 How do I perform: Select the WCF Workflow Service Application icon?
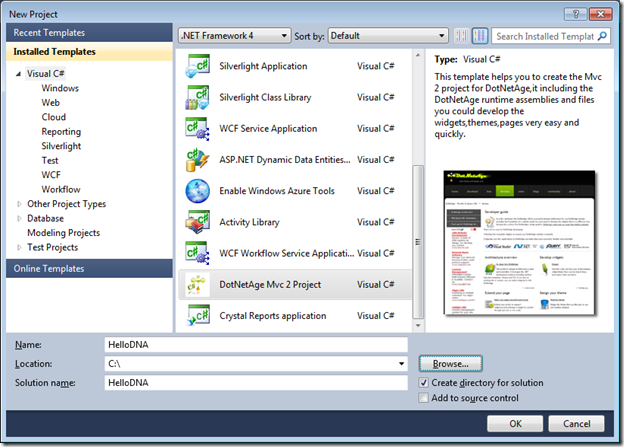[197, 253]
